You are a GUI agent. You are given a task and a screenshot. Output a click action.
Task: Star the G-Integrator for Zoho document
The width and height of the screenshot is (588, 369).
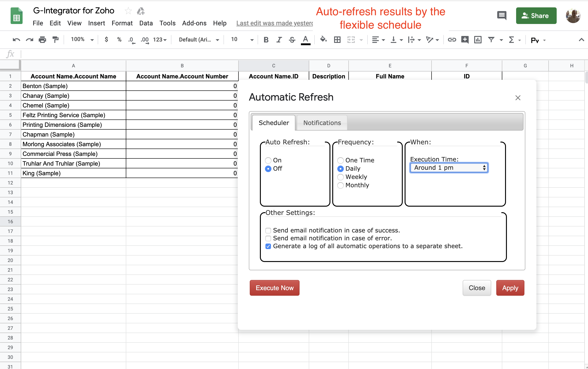pos(128,11)
